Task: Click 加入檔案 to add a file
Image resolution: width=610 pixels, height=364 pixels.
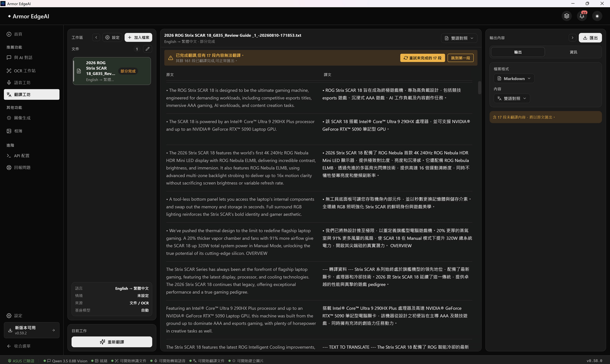Action: pyautogui.click(x=138, y=37)
